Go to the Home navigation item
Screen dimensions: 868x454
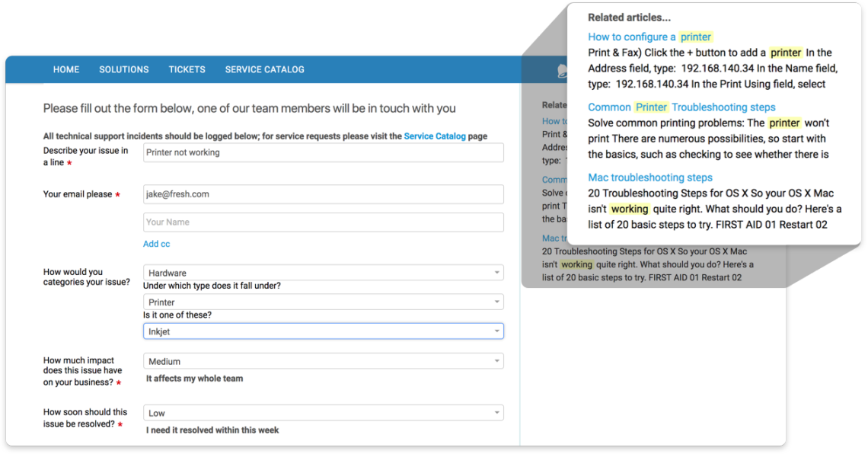pos(66,69)
